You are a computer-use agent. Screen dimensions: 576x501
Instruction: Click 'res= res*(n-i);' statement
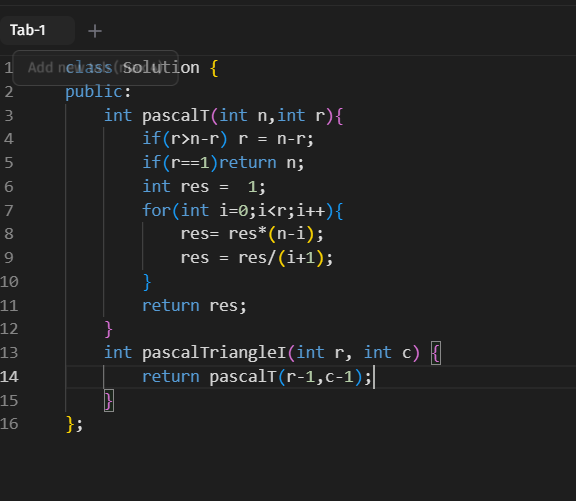[252, 234]
